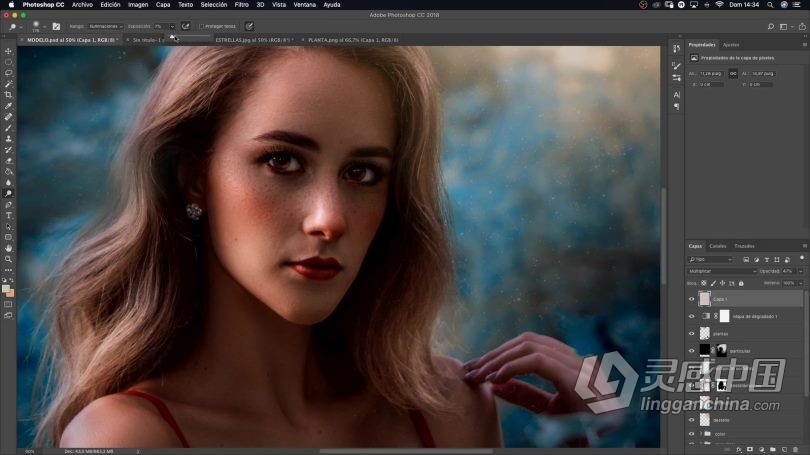Viewport: 810px width, 455px height.
Task: Switch to the Trazados tab
Action: click(x=744, y=246)
